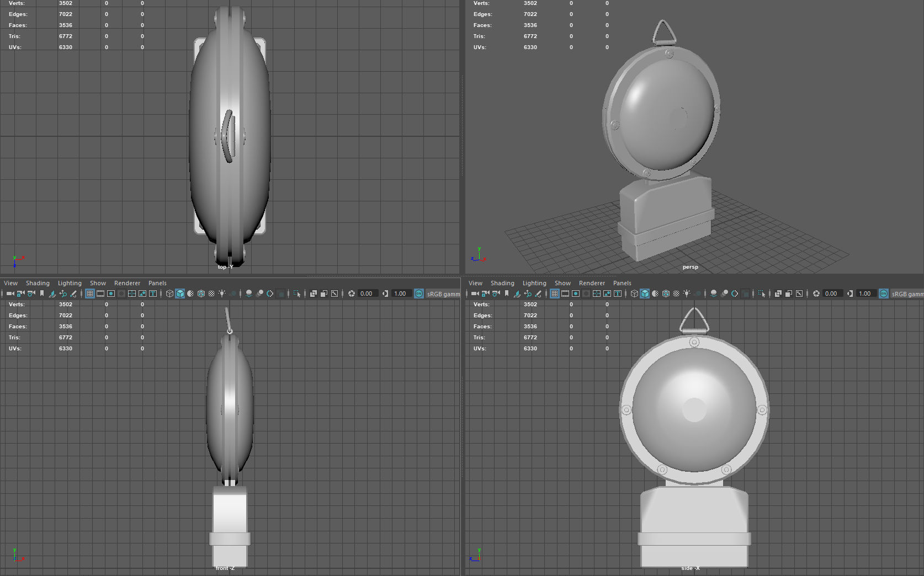924x576 pixels.
Task: Click 'UVs:' count 6330 in side-X viewport HUD
Action: [x=530, y=349]
